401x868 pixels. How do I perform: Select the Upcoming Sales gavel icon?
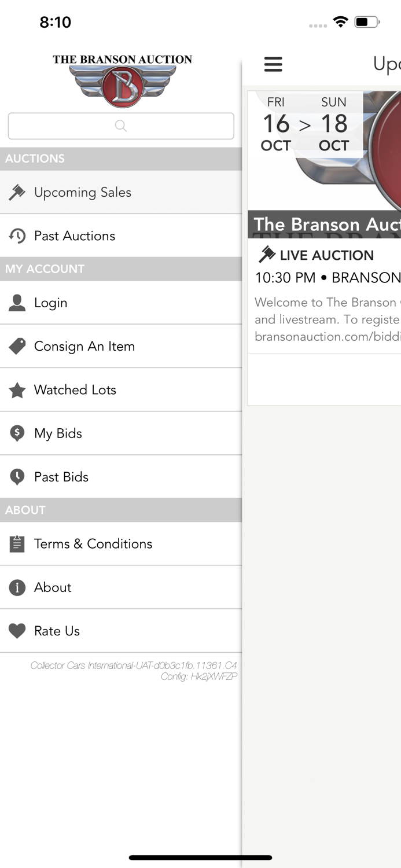17,191
